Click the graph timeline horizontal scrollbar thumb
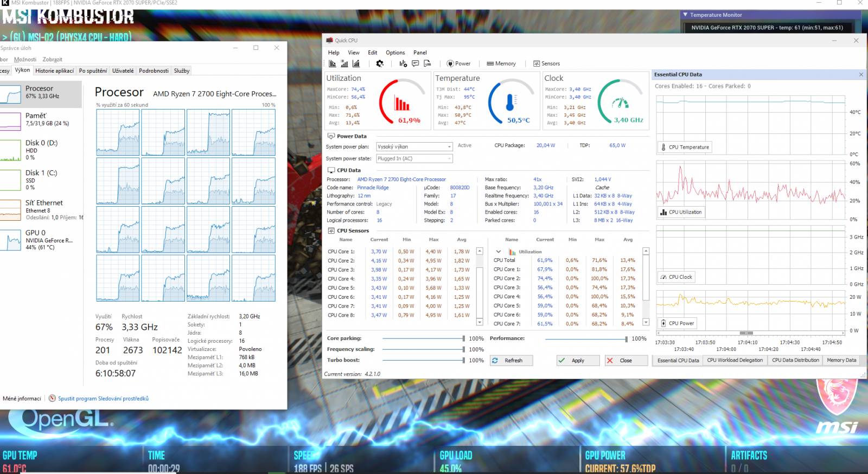The height and width of the screenshot is (474, 868). pos(746,333)
